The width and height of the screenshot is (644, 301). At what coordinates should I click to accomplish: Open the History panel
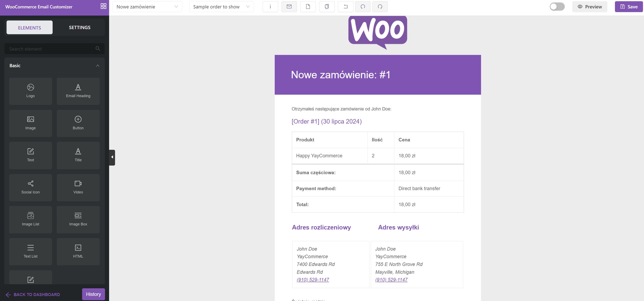click(93, 294)
